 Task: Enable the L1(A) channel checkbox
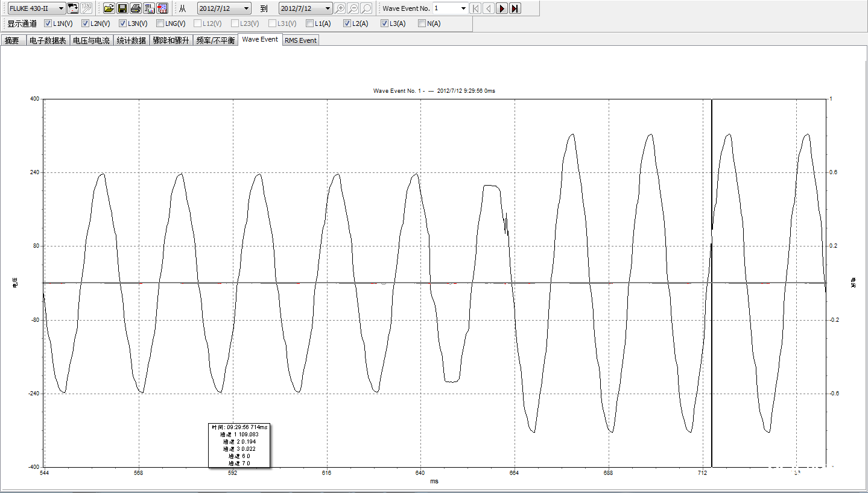tap(310, 24)
